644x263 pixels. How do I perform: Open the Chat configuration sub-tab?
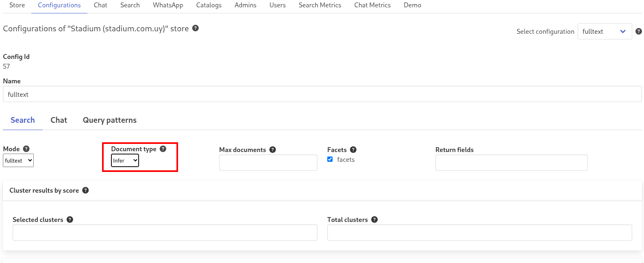tap(59, 120)
